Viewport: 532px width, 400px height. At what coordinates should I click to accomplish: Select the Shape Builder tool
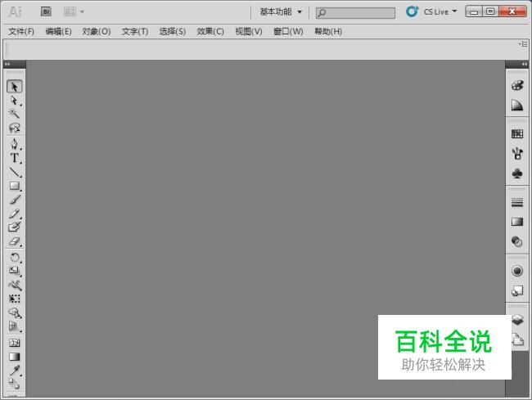point(14,312)
